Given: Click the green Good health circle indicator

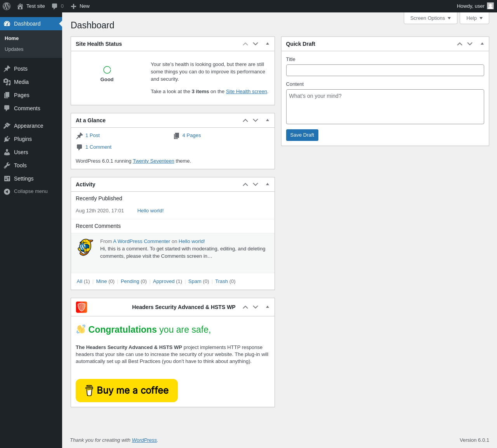Looking at the screenshot, I should coord(107,70).
